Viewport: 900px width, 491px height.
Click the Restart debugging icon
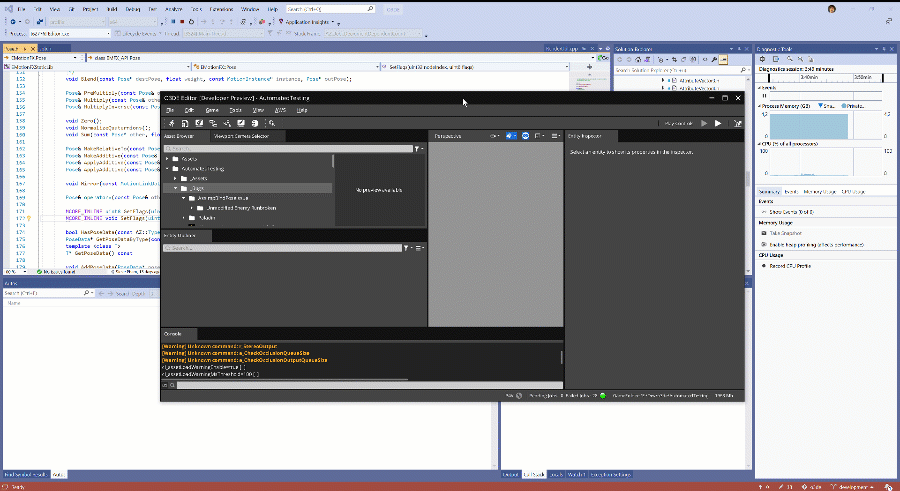coord(191,22)
